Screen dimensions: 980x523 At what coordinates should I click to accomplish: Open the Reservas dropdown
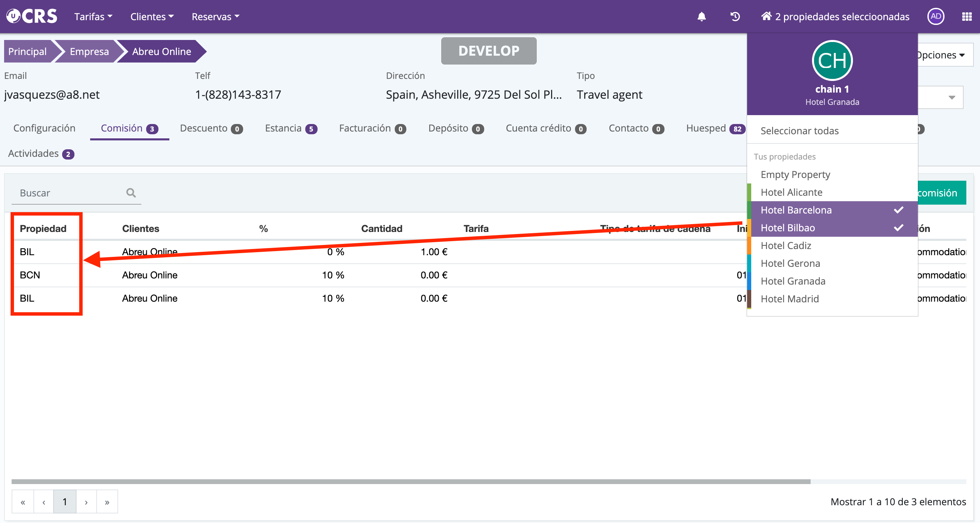(x=215, y=17)
